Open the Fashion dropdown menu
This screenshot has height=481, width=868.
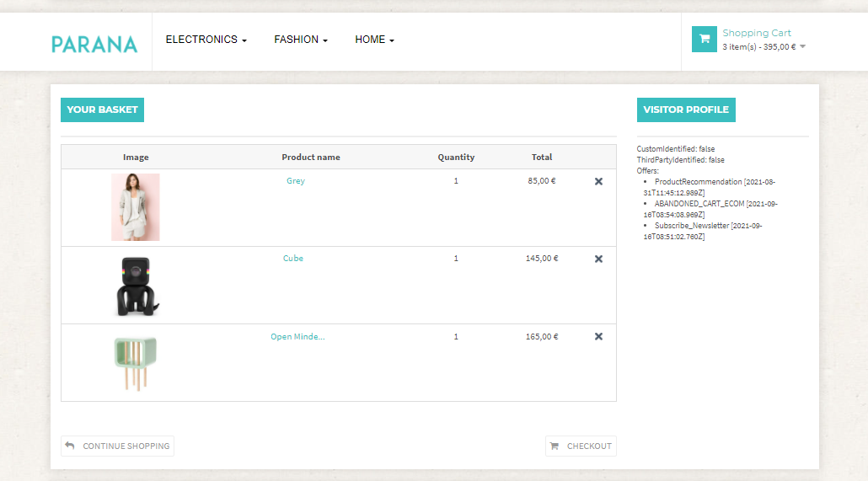click(300, 40)
